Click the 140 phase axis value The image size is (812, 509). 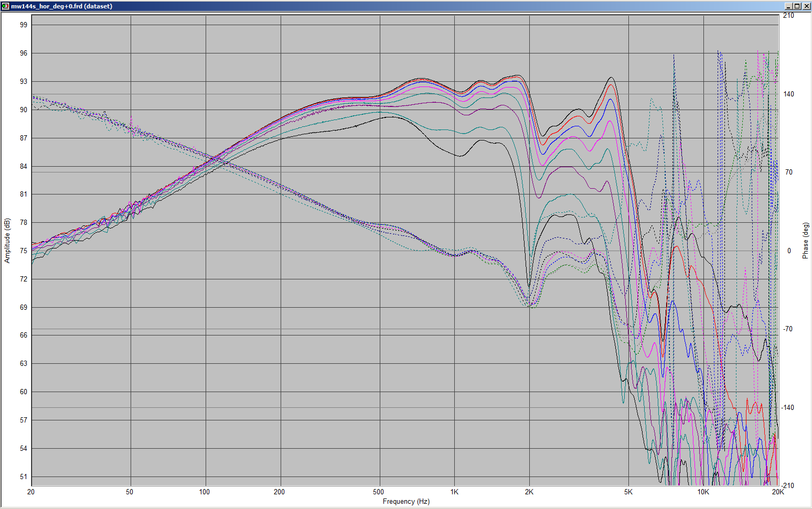pyautogui.click(x=788, y=94)
